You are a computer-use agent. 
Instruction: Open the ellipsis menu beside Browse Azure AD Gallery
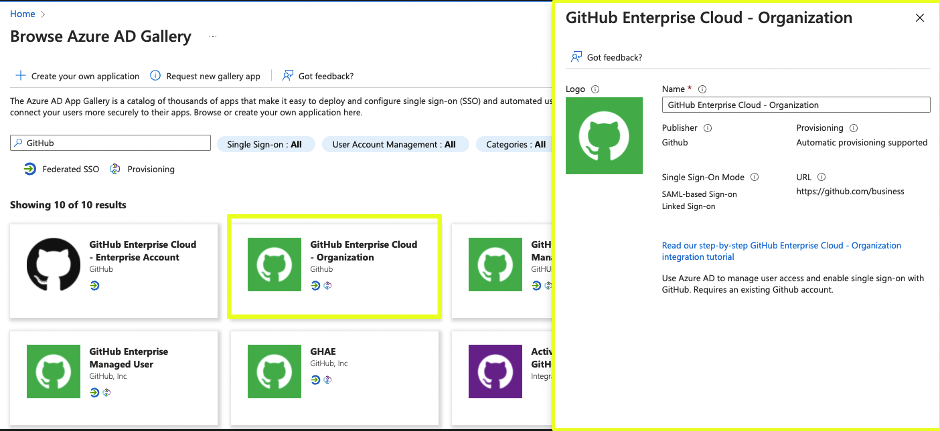pos(213,37)
